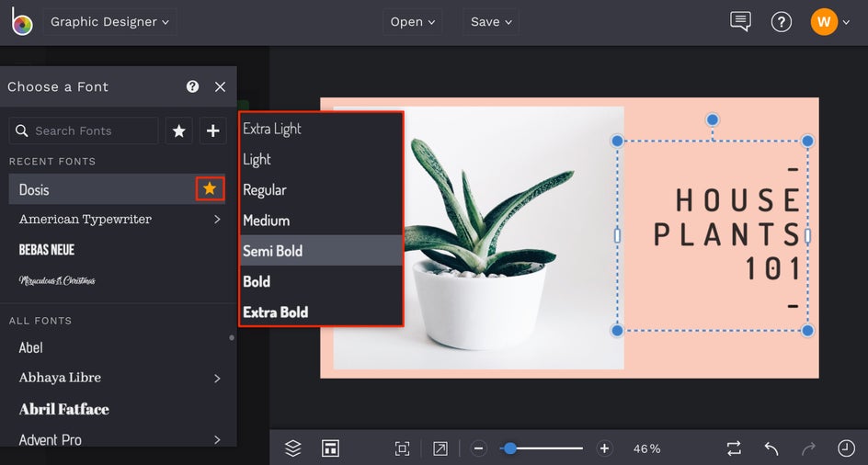Show favorite fonts with star filter button
Screen dimensions: 868x465
coord(178,131)
